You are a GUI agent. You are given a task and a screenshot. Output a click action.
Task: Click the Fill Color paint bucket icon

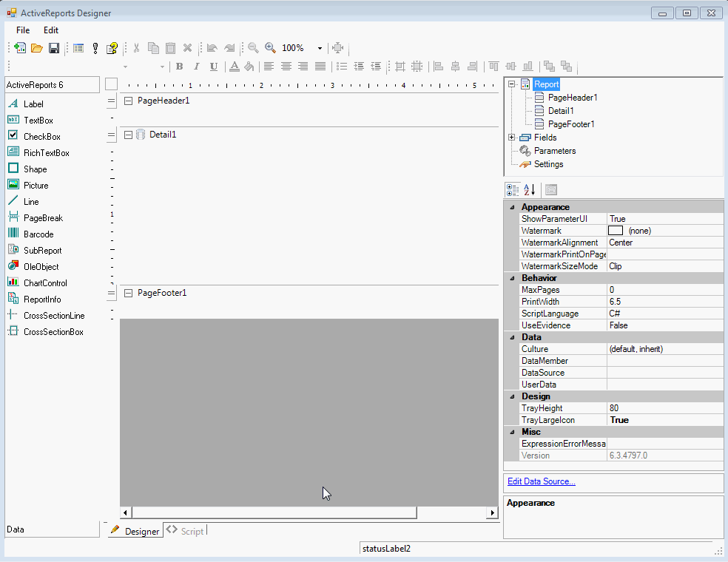[x=249, y=67]
